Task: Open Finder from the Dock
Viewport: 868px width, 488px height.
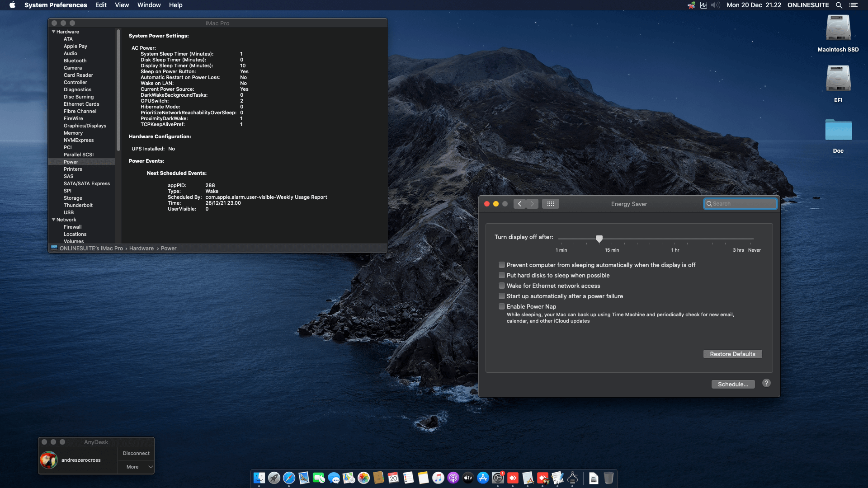Action: coord(259,478)
